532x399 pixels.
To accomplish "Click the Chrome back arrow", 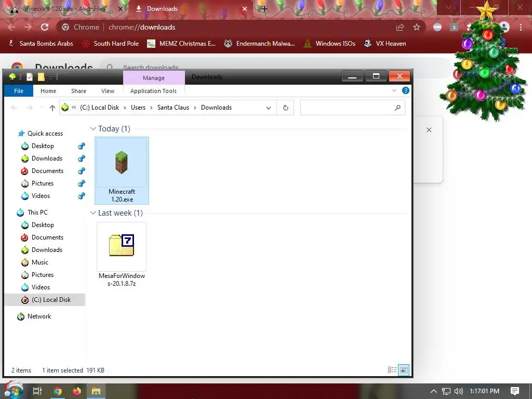I will point(11,27).
